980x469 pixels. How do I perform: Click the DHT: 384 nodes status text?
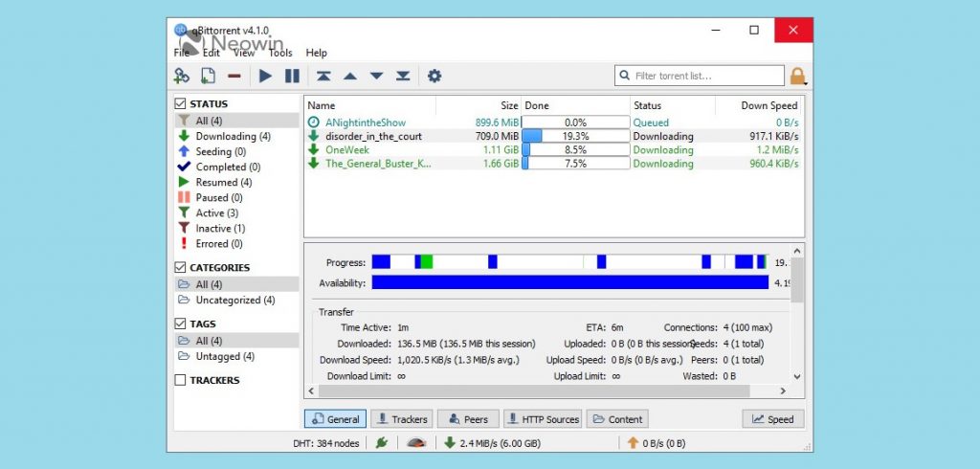coord(326,443)
